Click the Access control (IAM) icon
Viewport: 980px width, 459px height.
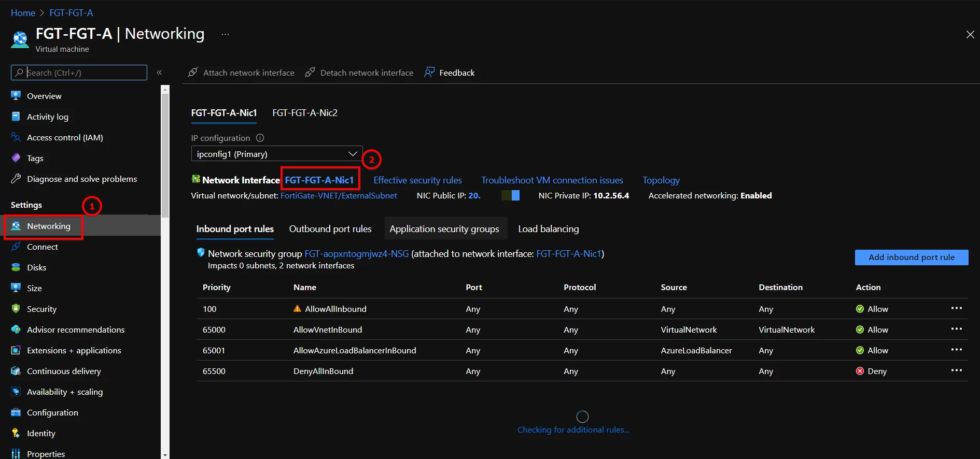pos(16,137)
